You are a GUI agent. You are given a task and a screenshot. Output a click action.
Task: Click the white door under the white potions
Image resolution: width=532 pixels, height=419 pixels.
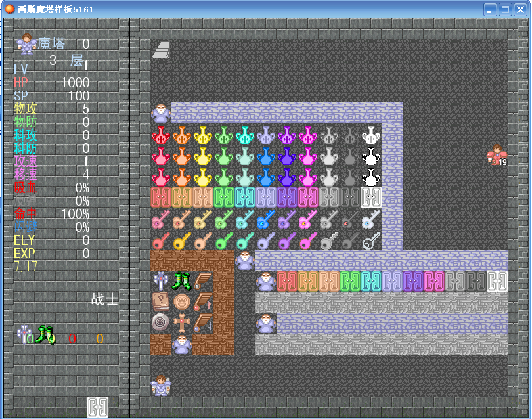pyautogui.click(x=371, y=197)
